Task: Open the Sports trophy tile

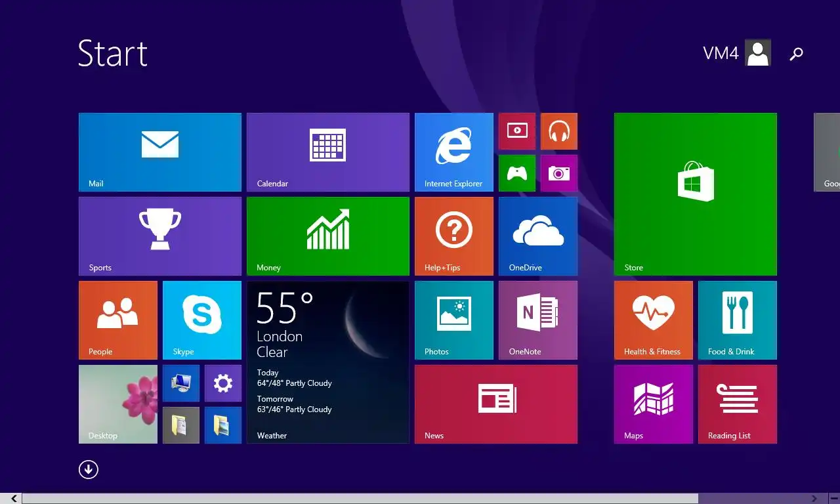Action: (x=160, y=236)
